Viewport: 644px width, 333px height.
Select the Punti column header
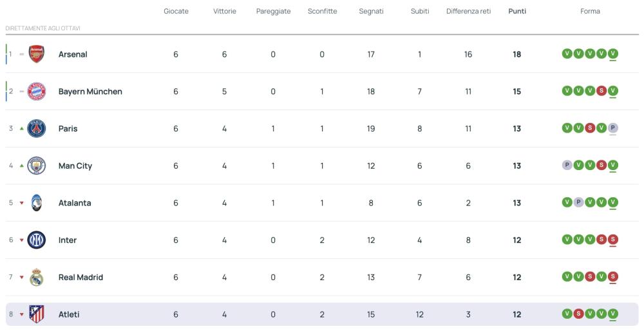pos(516,12)
